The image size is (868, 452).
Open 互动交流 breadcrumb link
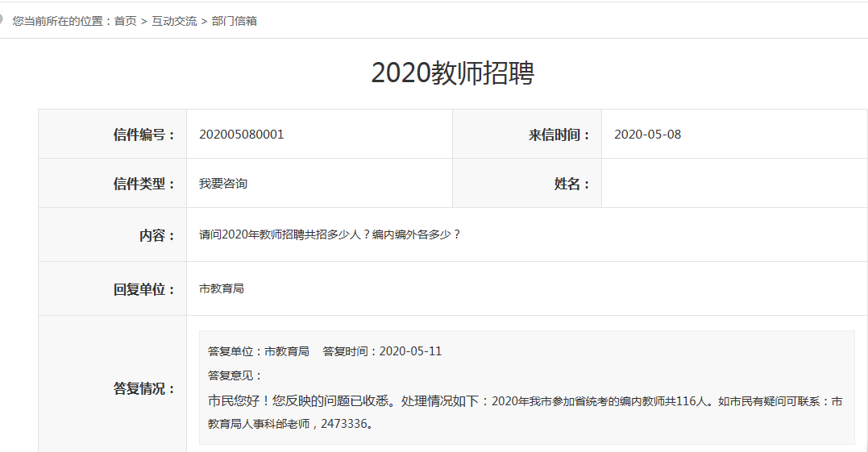[174, 21]
